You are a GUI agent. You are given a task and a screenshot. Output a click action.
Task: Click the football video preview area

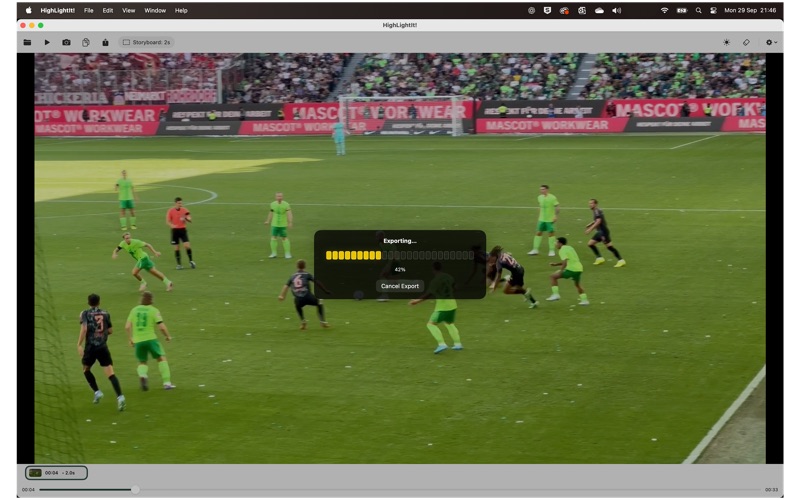[399, 258]
